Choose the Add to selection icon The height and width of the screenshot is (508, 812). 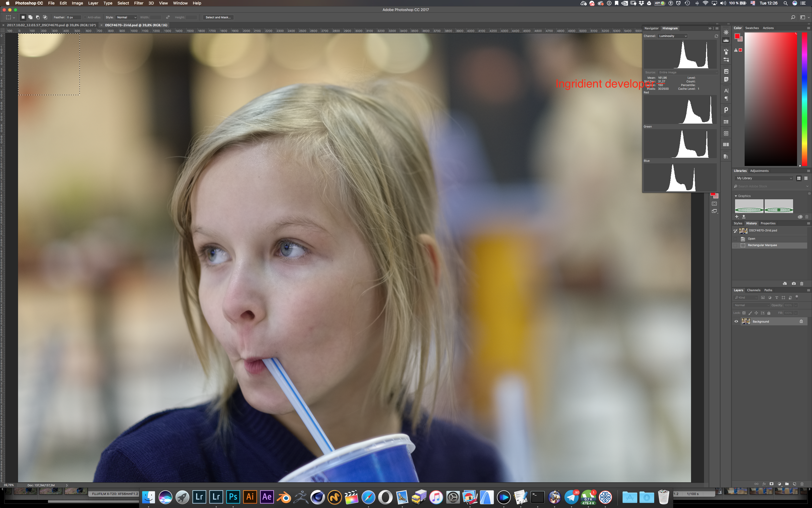point(30,17)
